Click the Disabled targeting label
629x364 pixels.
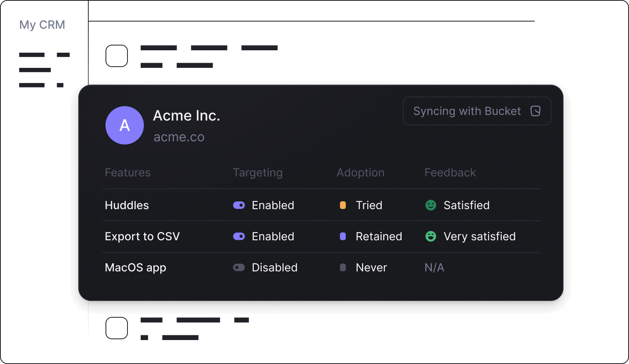[275, 267]
